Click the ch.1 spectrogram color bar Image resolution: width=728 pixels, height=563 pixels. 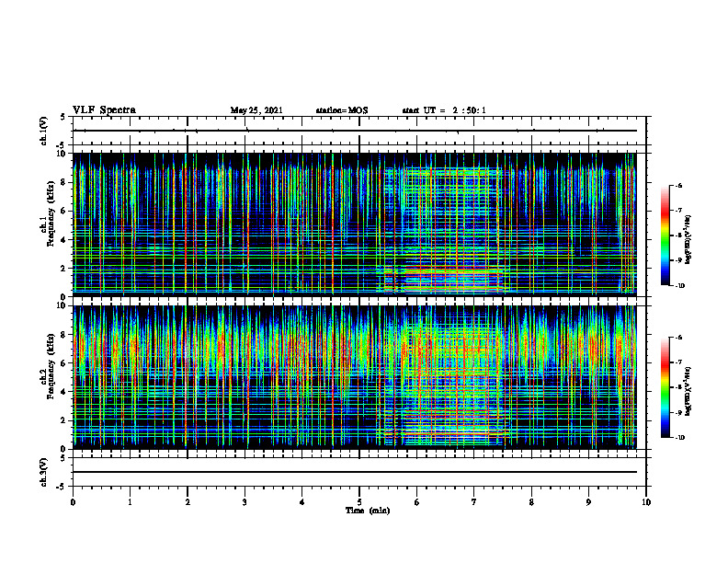coord(665,236)
